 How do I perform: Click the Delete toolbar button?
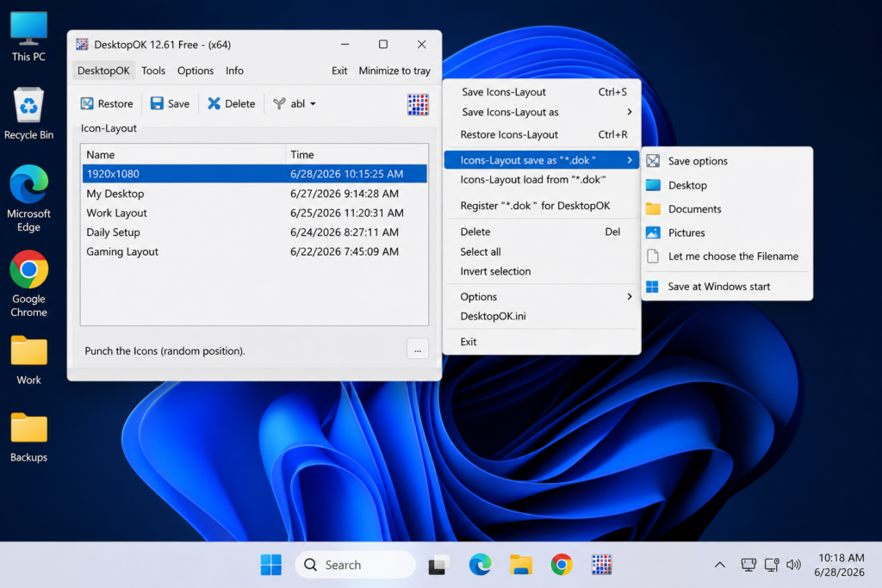(231, 103)
